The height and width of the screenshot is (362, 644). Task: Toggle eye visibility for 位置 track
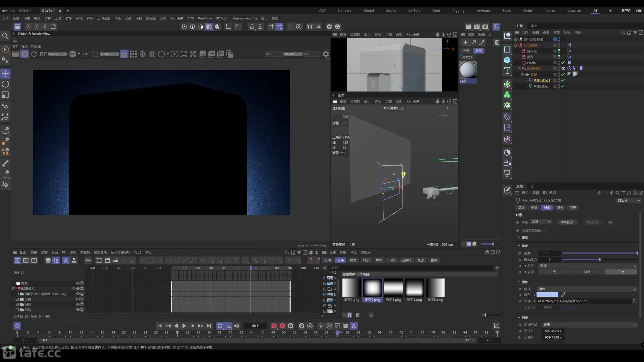click(78, 299)
